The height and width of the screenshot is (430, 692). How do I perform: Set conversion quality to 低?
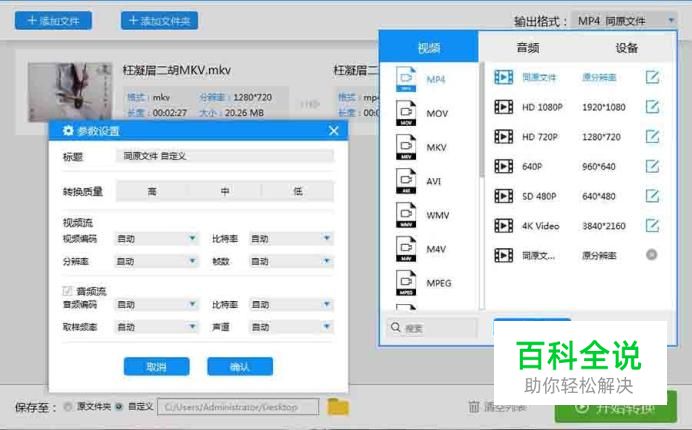(x=298, y=191)
